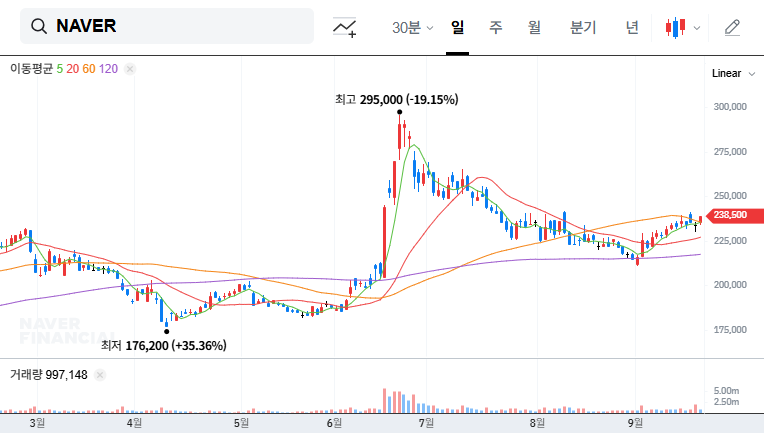Click the 최저 176,200 low label
Image resolution: width=764 pixels, height=433 pixels.
(x=164, y=345)
